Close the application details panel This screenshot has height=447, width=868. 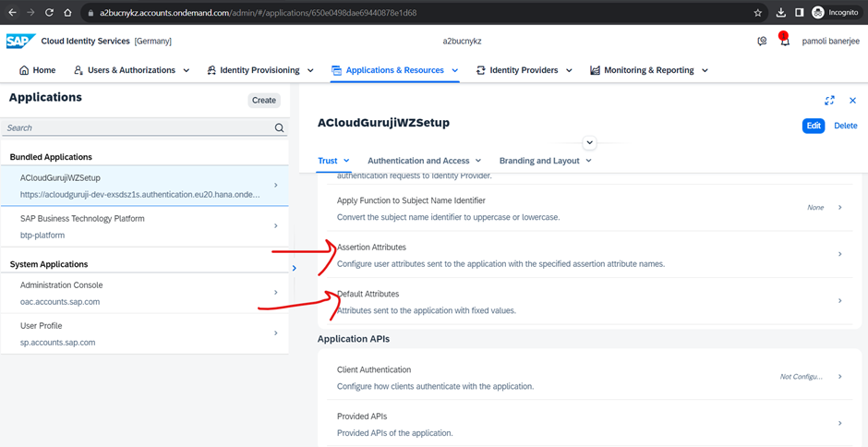click(852, 101)
